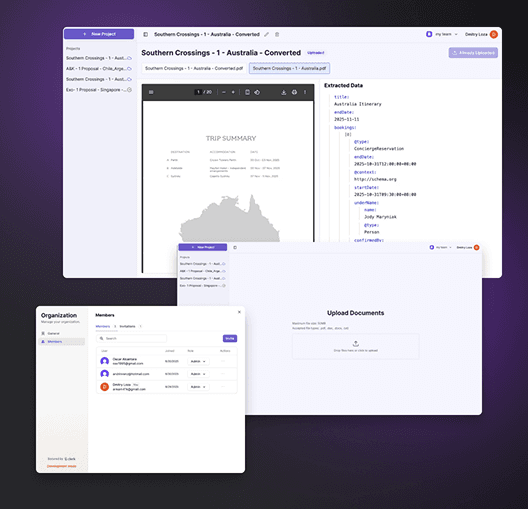The image size is (528, 509).
Task: Click cloud status icon of A&K project, top window
Action: tap(129, 69)
